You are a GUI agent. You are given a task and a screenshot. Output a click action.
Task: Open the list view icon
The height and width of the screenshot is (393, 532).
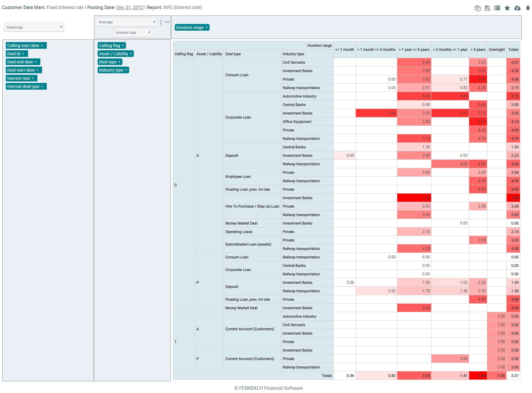pyautogui.click(x=497, y=8)
